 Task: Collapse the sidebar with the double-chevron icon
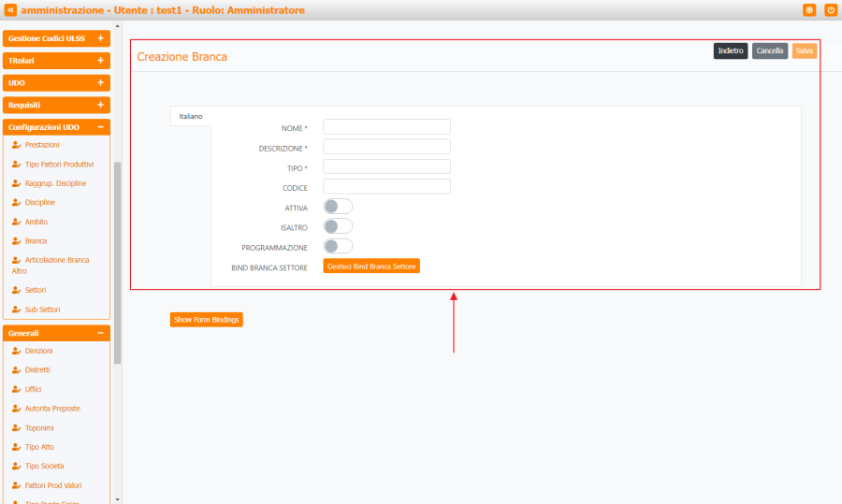pos(10,10)
